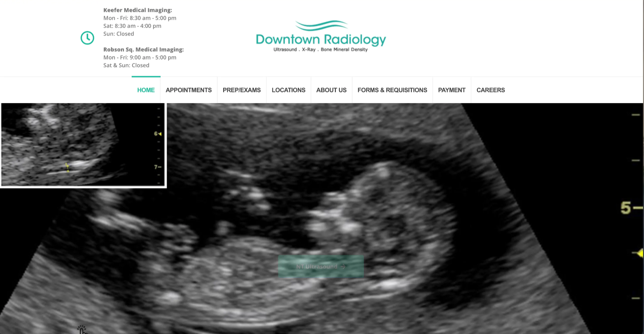Viewport: 644px width, 334px height.
Task: Click the clock icon beside business hours
Action: tap(87, 38)
